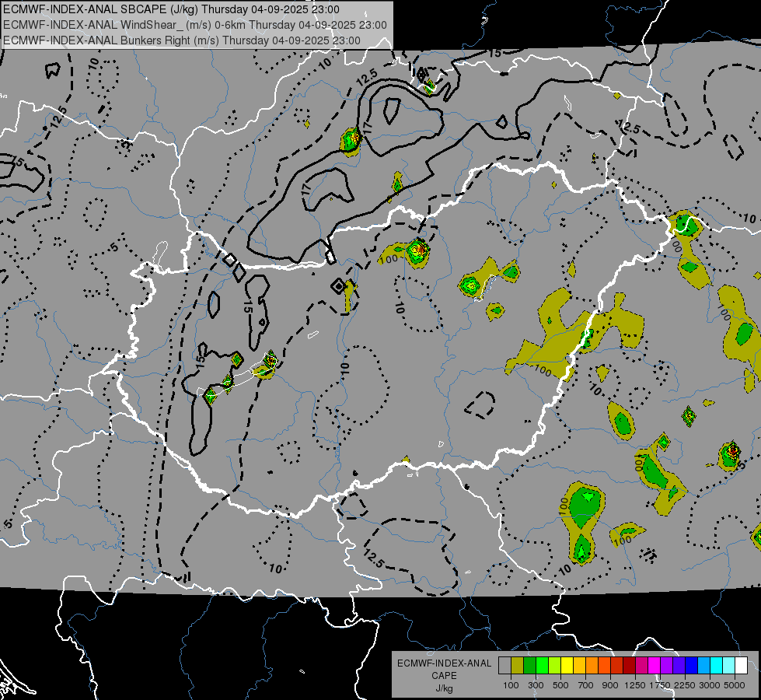Select the gray legend swatch
This screenshot has width=761, height=700.
click(x=504, y=666)
